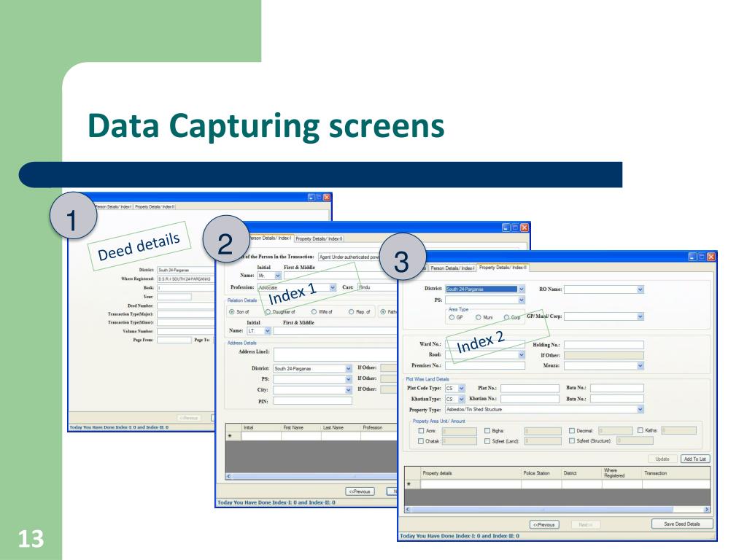Focus the PIN field in Index 1 window
747x560 pixels.
click(x=312, y=401)
